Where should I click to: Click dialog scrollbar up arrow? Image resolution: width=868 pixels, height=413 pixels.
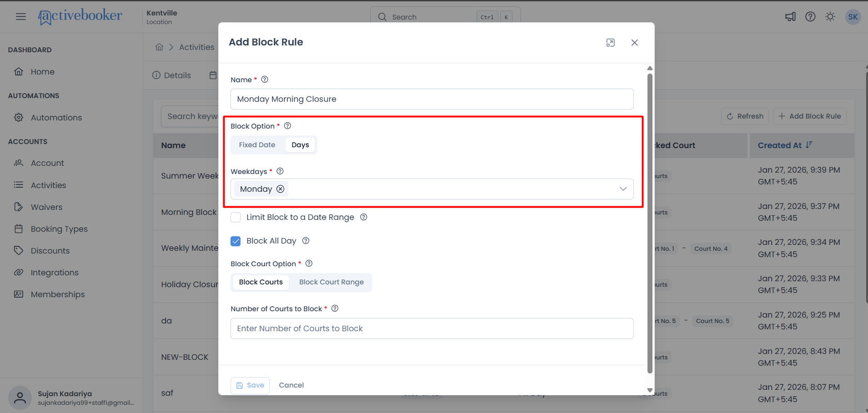(650, 68)
